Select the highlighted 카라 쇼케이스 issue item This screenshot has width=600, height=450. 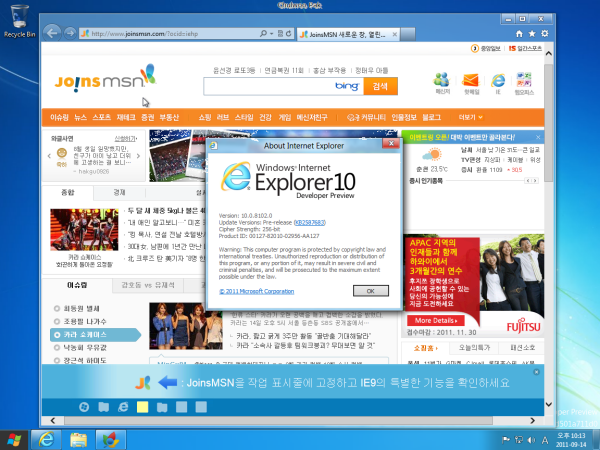pyautogui.click(x=95, y=335)
